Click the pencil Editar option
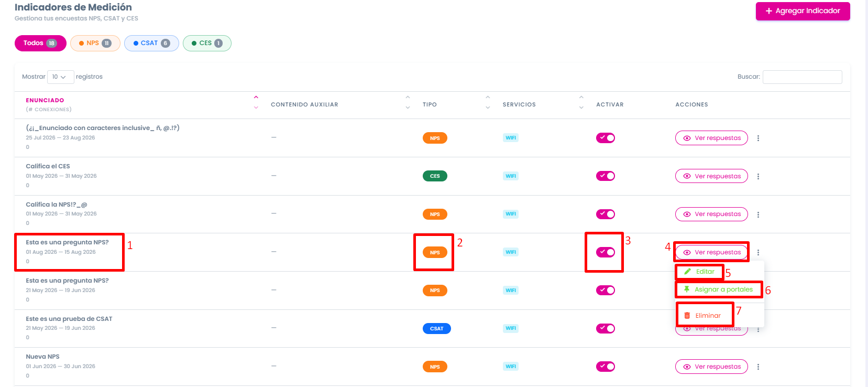The height and width of the screenshot is (387, 868). pyautogui.click(x=699, y=272)
